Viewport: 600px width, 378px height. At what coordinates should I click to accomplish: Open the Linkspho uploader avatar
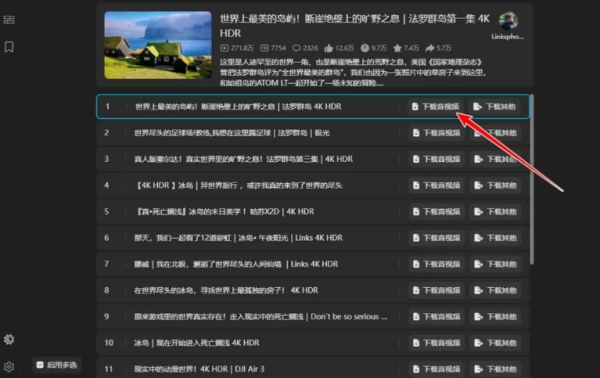pos(508,21)
